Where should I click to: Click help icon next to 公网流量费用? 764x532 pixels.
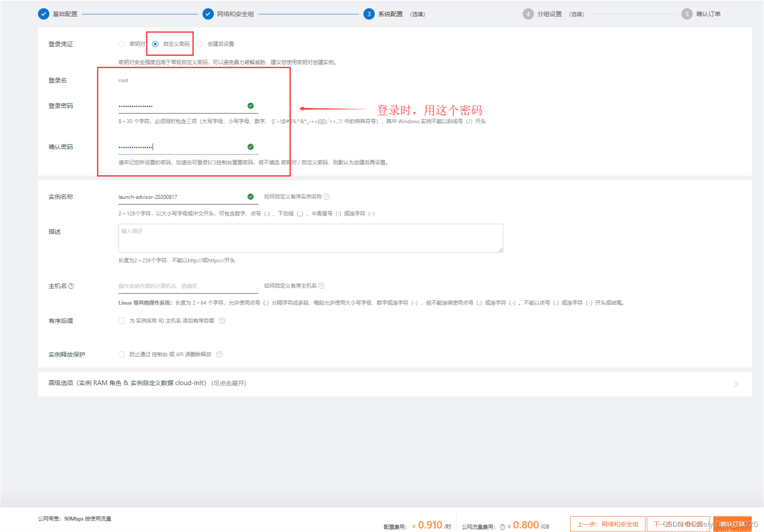click(x=503, y=527)
